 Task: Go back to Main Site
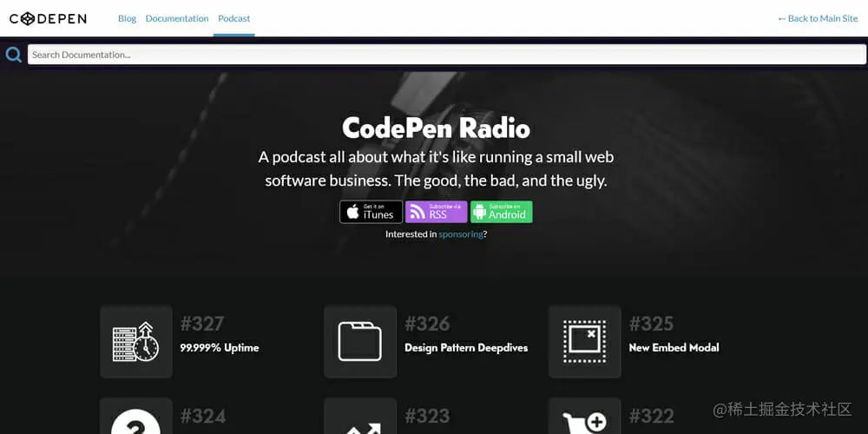coord(819,18)
